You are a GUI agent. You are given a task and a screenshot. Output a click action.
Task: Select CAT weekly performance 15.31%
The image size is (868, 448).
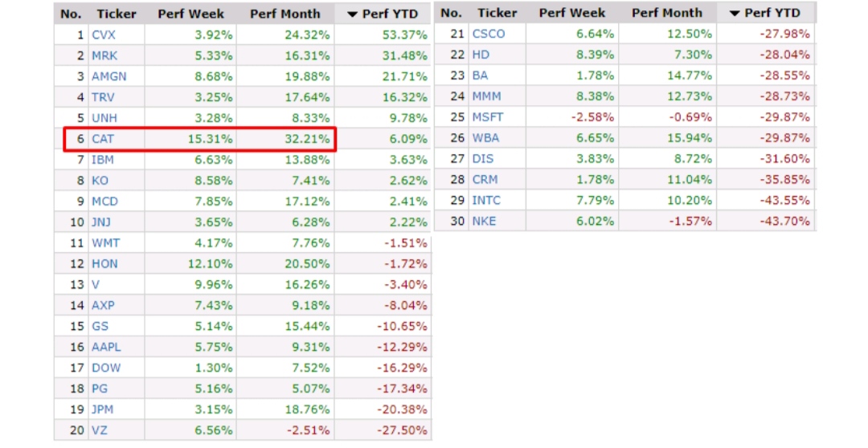[210, 139]
